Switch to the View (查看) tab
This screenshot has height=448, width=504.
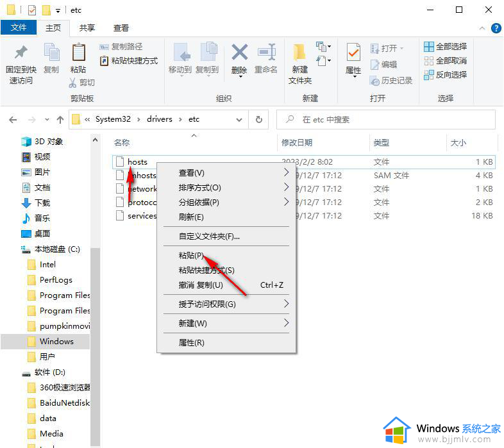click(x=121, y=28)
